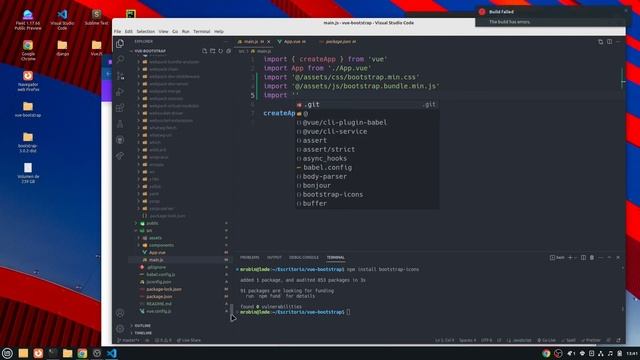Click the Chrome tray icon in system tray
This screenshot has height=360, width=640.
546,353
